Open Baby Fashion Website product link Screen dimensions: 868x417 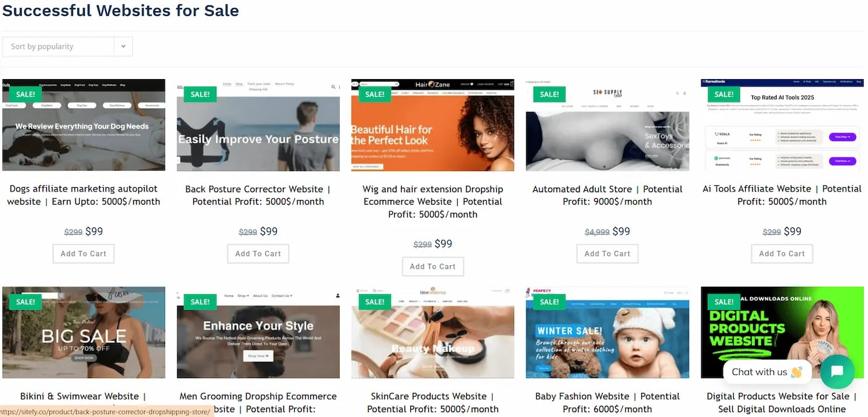point(607,402)
